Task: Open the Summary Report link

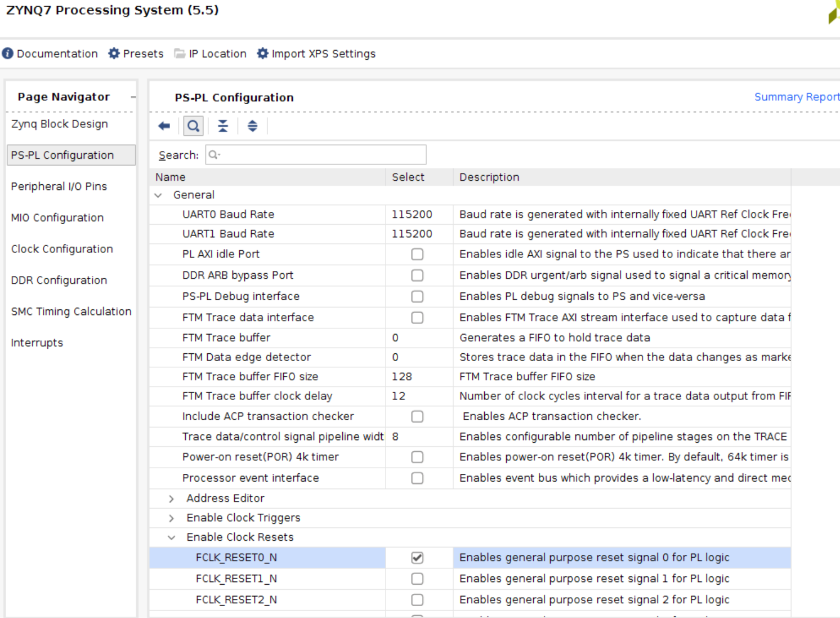Action: tap(796, 97)
